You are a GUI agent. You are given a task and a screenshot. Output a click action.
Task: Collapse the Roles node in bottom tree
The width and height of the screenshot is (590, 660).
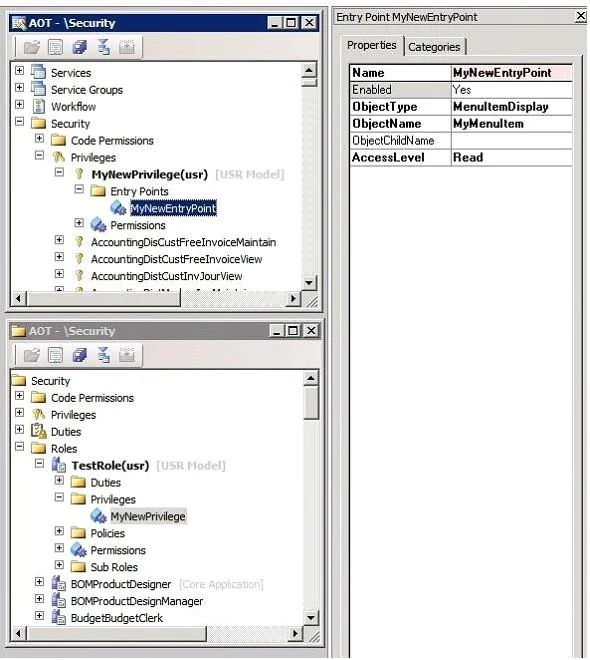pos(19,446)
